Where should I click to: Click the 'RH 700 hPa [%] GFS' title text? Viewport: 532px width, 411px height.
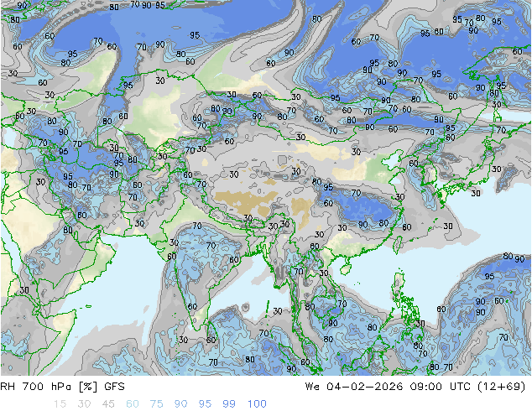click(62, 387)
